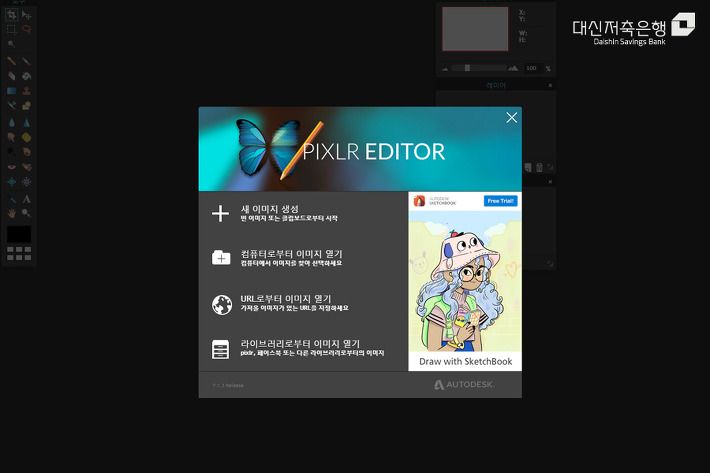Image resolution: width=710 pixels, height=473 pixels.
Task: Click the AUTODESK logo in dialog footer
Action: (464, 384)
